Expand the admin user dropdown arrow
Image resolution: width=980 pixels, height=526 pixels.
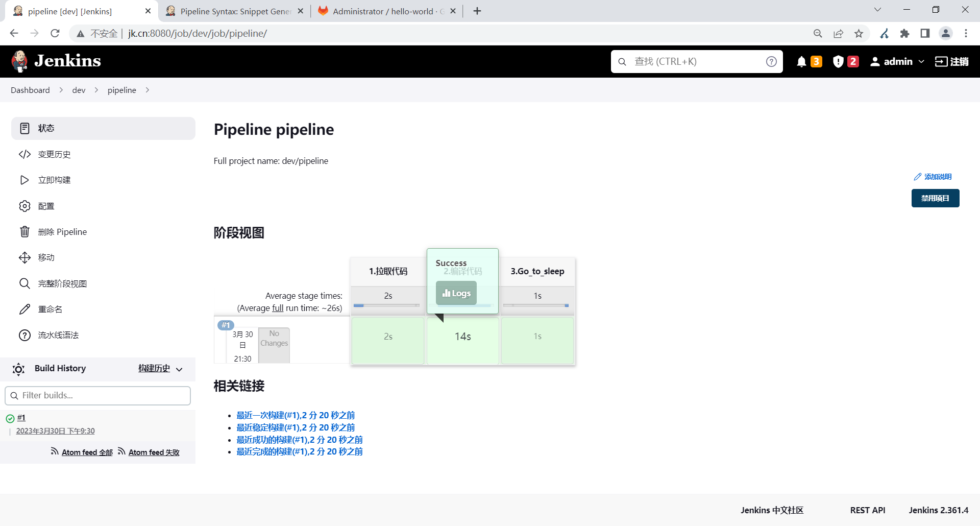921,62
